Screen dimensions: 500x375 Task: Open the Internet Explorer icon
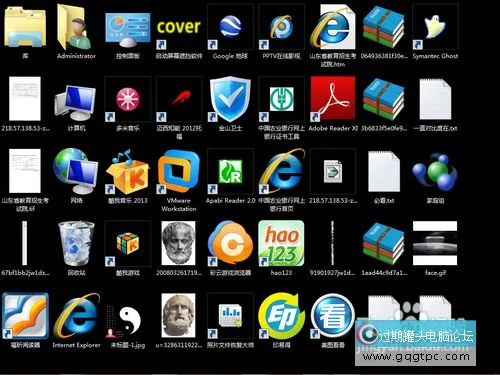tap(76, 315)
